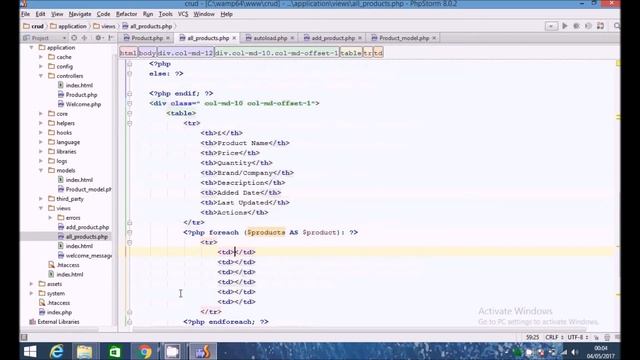The height and width of the screenshot is (360, 640).
Task: Click application in the navigation breadcrumb
Action: coord(69,26)
